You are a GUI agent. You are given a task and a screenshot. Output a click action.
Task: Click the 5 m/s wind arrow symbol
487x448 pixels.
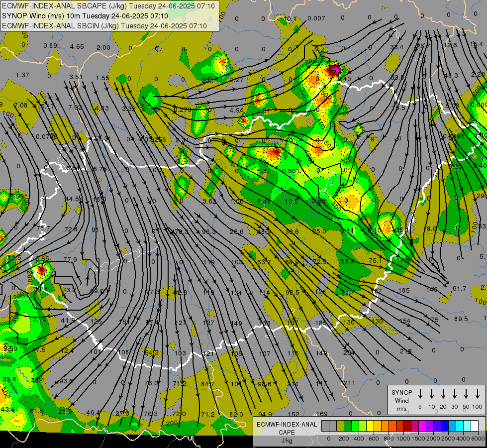[x=420, y=394]
